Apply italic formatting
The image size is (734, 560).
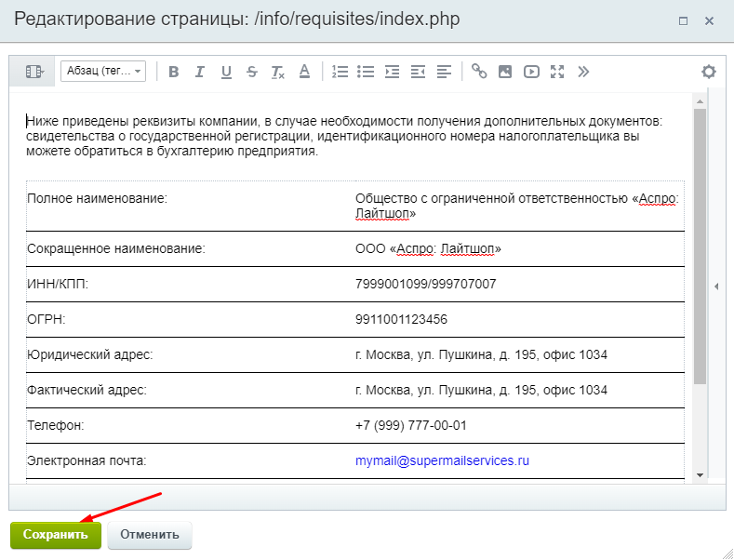pyautogui.click(x=200, y=72)
